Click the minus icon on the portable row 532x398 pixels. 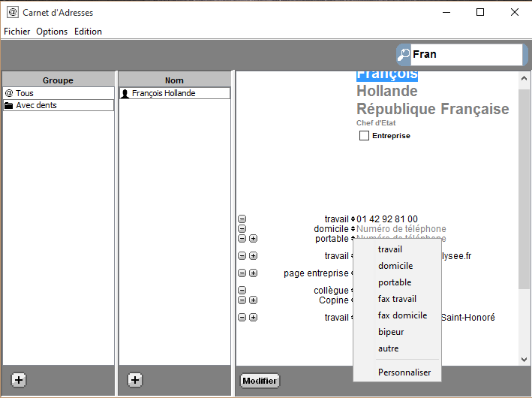point(242,239)
